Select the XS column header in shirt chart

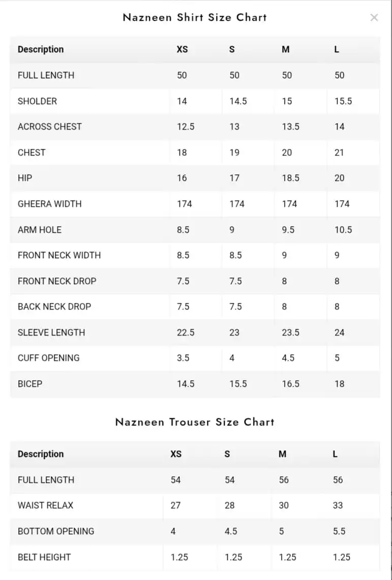[x=182, y=49]
